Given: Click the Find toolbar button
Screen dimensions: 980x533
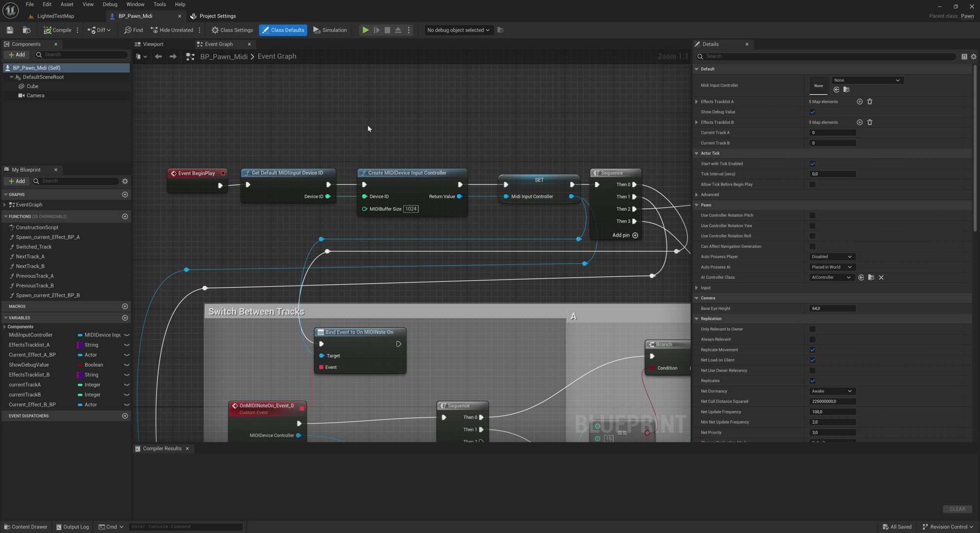Looking at the screenshot, I should tap(134, 30).
